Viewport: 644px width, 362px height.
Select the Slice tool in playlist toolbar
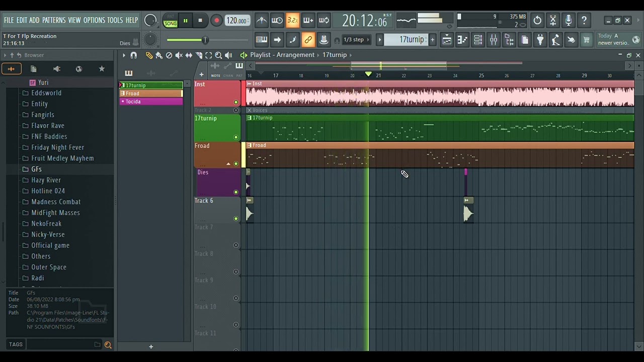point(199,55)
